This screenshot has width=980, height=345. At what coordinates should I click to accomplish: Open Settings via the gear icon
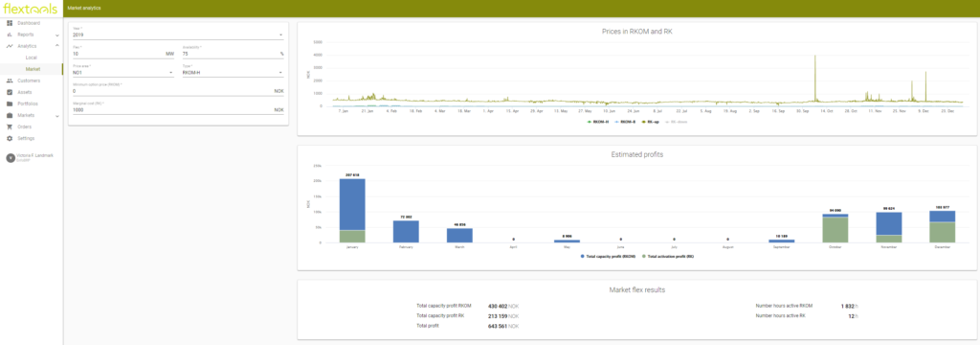(10, 138)
